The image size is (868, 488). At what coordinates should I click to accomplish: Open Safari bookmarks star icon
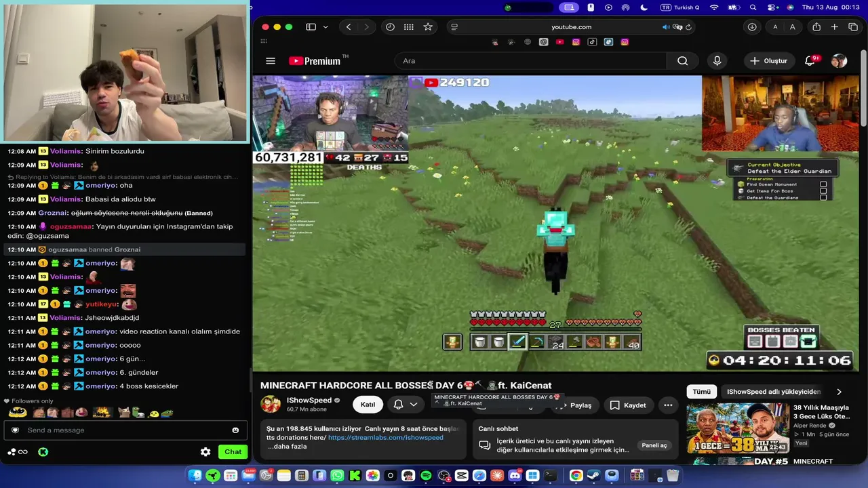pos(428,27)
